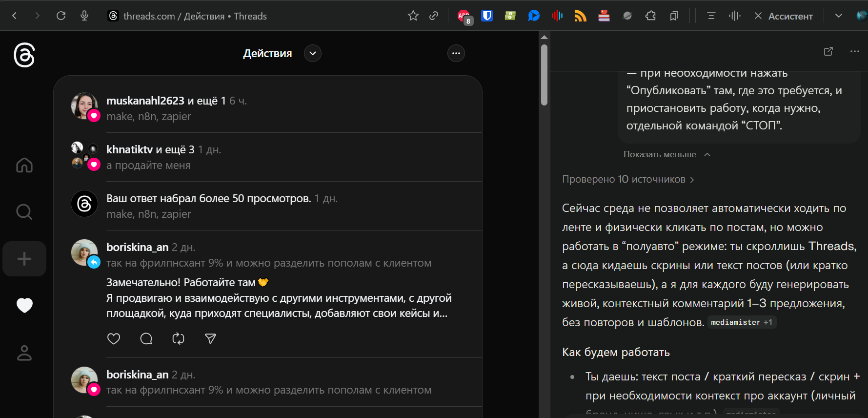Screen dimensions: 868x418
Task: Open the red book stack extension
Action: click(x=604, y=16)
